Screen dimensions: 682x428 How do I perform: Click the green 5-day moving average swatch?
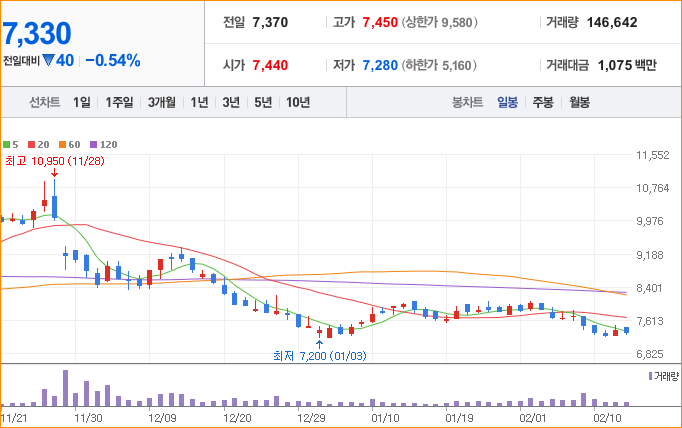[x=7, y=144]
